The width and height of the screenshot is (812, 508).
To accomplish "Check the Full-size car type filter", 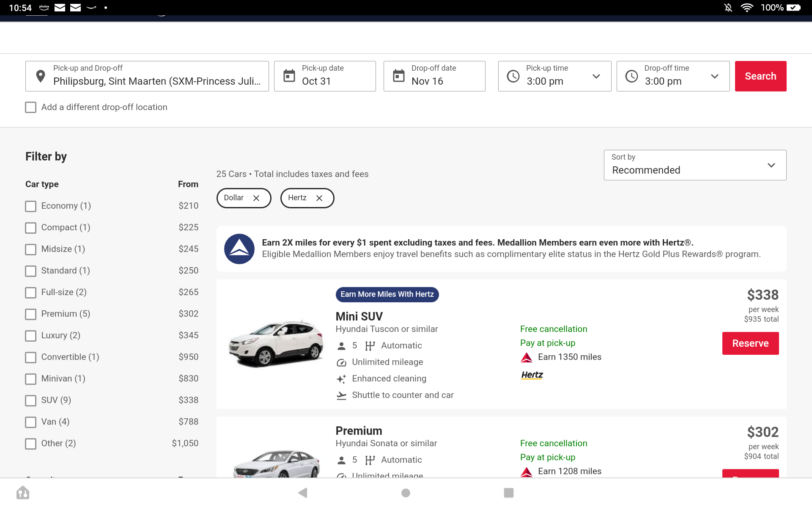I will coord(31,293).
